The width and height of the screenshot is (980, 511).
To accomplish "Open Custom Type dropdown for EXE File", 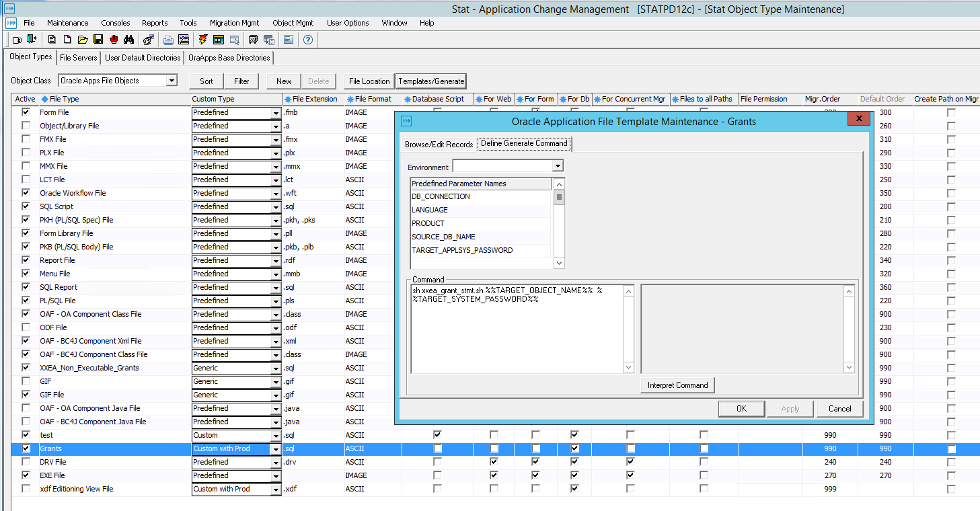I will coord(276,476).
